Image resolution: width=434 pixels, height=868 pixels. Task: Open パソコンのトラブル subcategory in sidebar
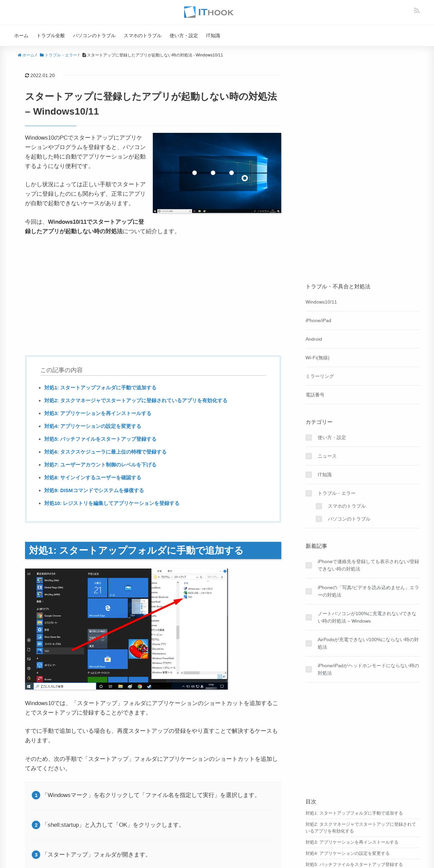tap(349, 519)
